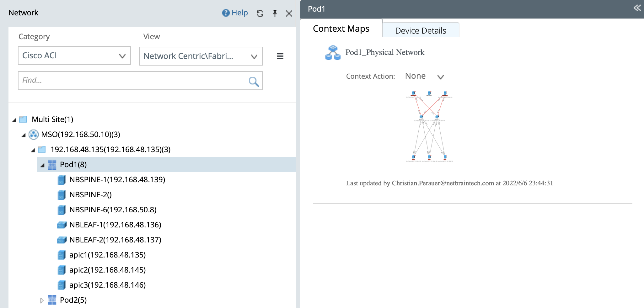This screenshot has height=308, width=644.
Task: Click the search magnifier in the Find box
Action: click(253, 81)
